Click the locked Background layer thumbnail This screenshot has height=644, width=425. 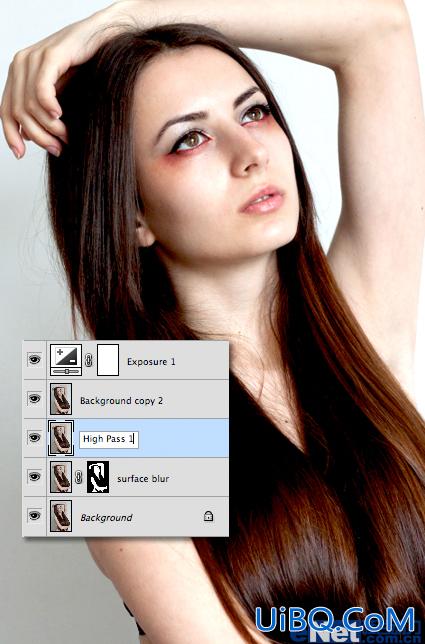(61, 516)
